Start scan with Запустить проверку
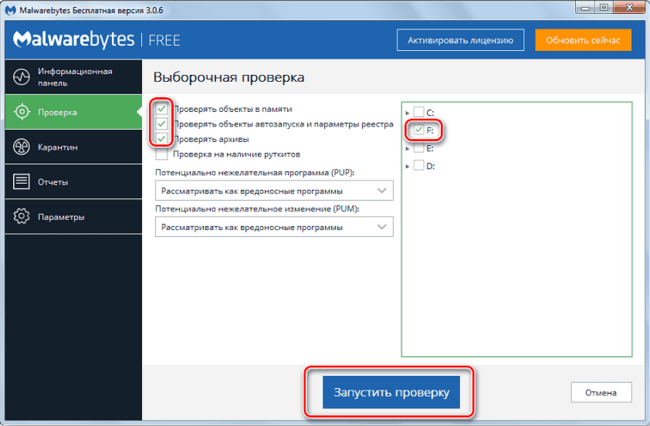Viewport: 650px width, 426px height. 391,392
